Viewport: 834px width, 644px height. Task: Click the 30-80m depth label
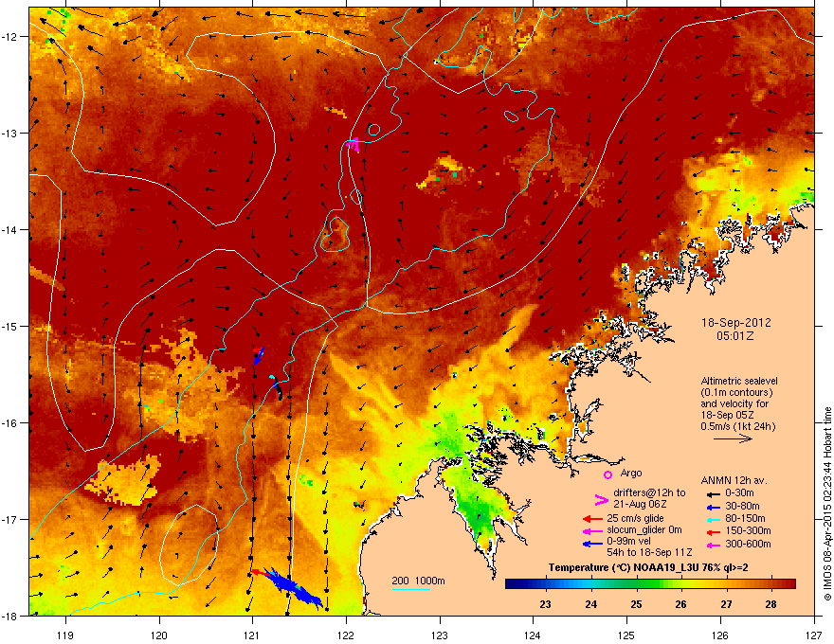click(x=742, y=507)
